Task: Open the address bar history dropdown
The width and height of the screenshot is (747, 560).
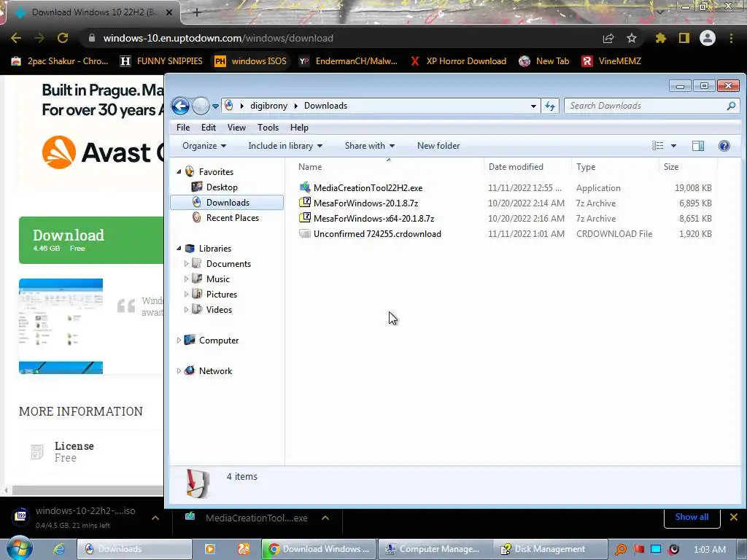Action: tap(533, 106)
